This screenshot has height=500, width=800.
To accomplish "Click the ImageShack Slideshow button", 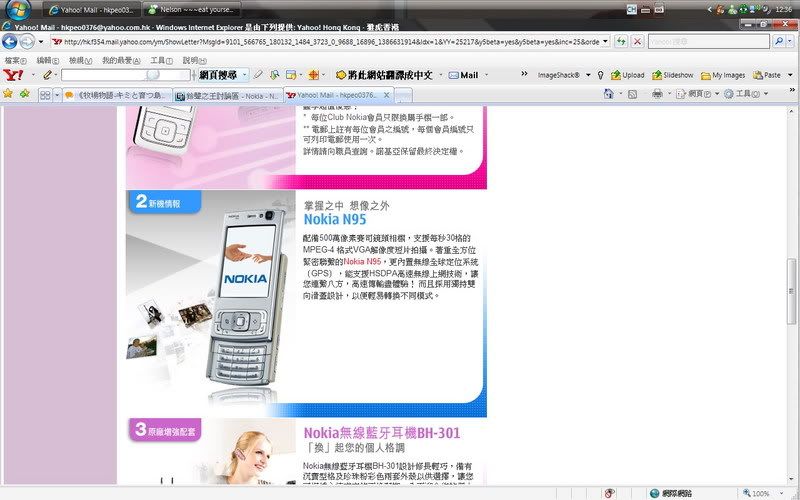I will [672, 75].
